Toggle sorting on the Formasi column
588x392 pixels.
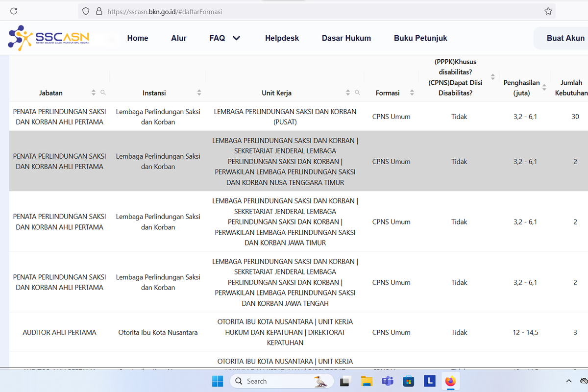coord(412,93)
